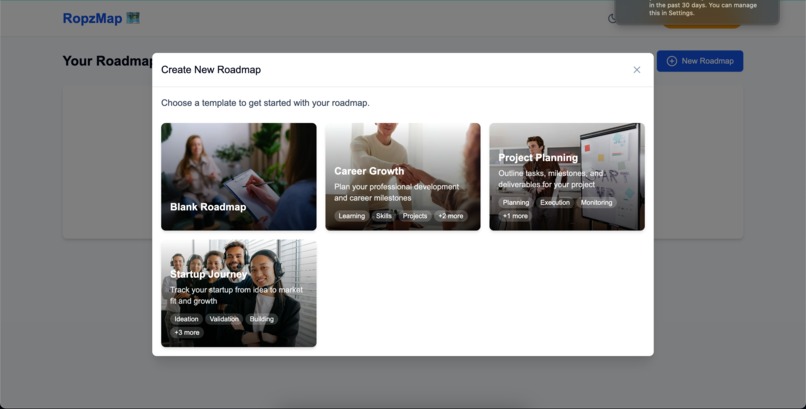Click the +2 more tag on Career Growth

click(x=451, y=216)
